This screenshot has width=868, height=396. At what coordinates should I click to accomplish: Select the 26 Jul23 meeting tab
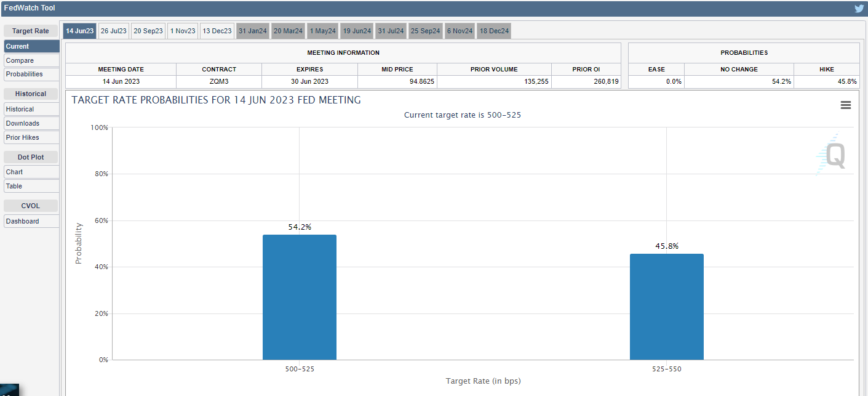(x=114, y=31)
